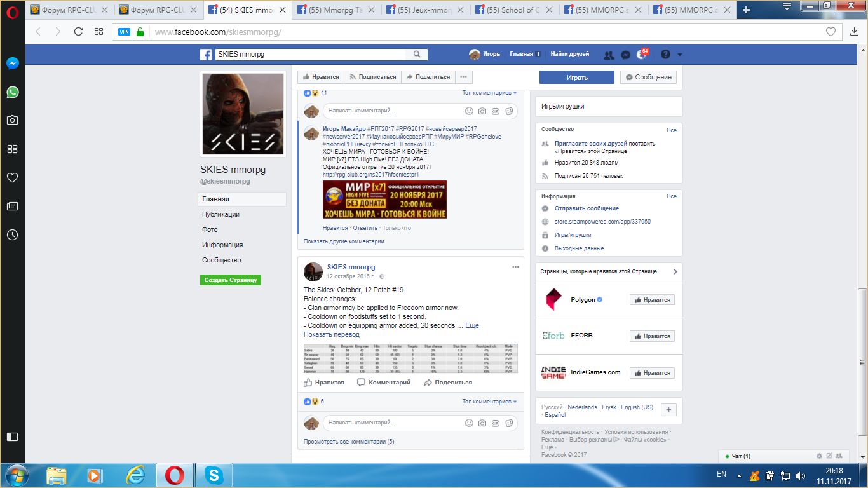Image resolution: width=868 pixels, height=488 pixels.
Task: Like the IndieGames.com page
Action: [652, 373]
